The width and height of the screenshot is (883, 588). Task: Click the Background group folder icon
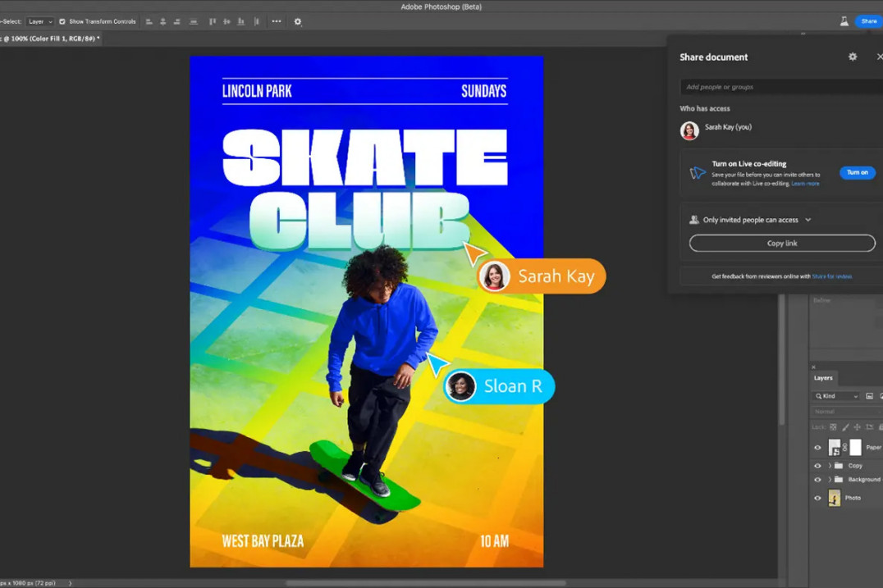839,480
